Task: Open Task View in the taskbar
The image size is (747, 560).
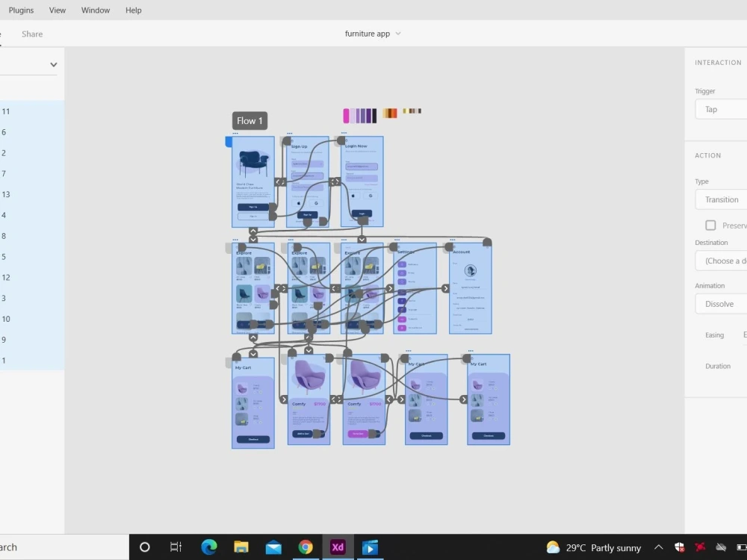Action: pyautogui.click(x=176, y=547)
